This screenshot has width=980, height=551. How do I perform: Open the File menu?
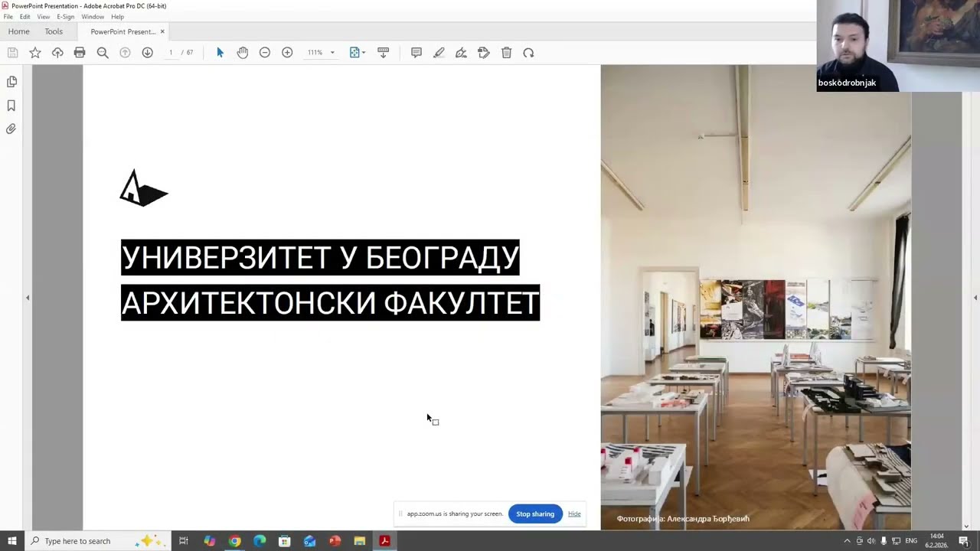tap(8, 17)
